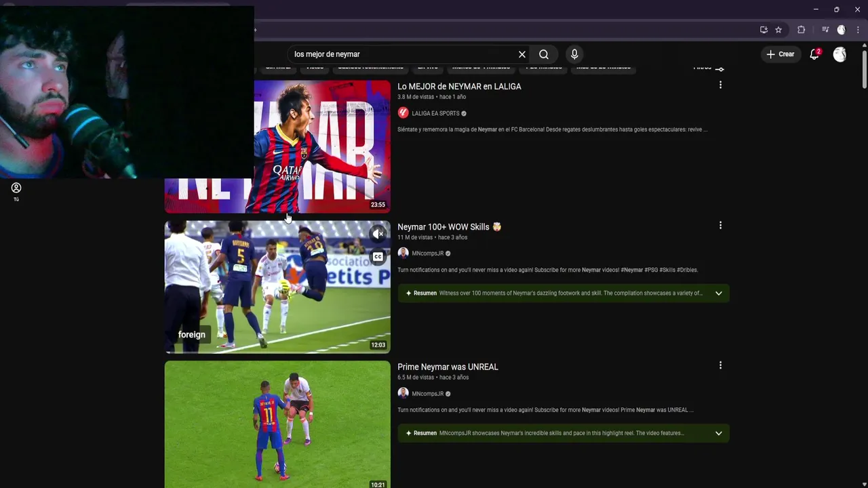The image size is (868, 488).
Task: Visit MNcompsJR channel under Prime Neymar video
Action: pos(427,394)
